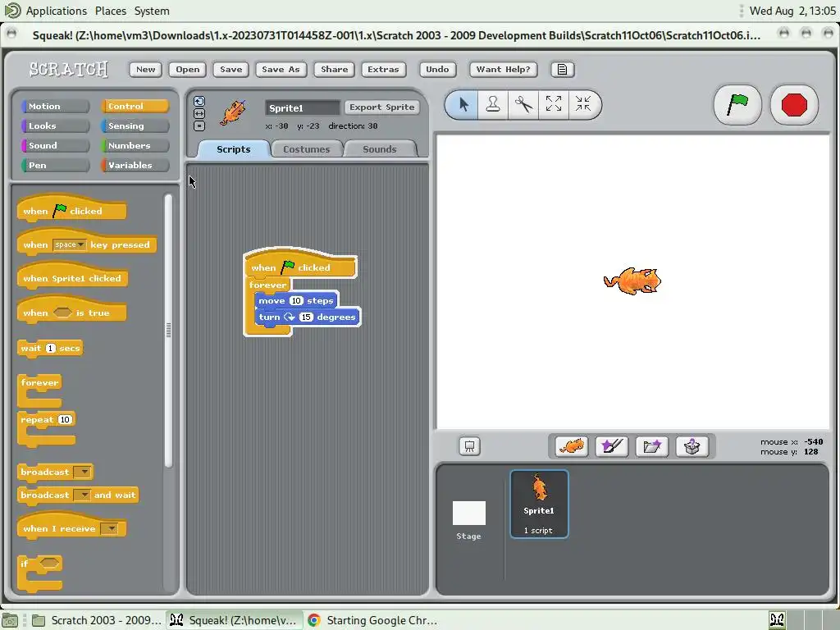Set rotation style to don't rotate
Image resolution: width=840 pixels, height=630 pixels.
[199, 126]
